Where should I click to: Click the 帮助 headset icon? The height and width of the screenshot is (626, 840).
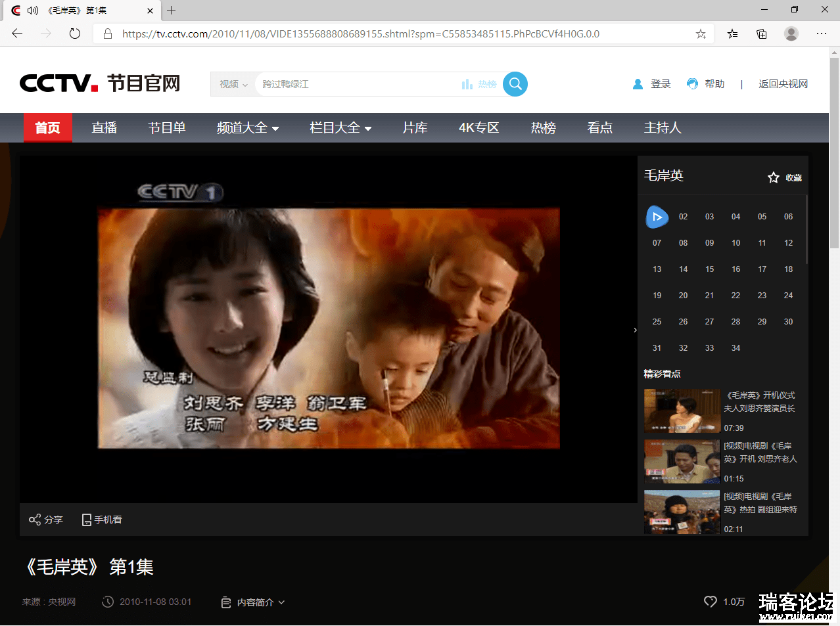click(692, 84)
